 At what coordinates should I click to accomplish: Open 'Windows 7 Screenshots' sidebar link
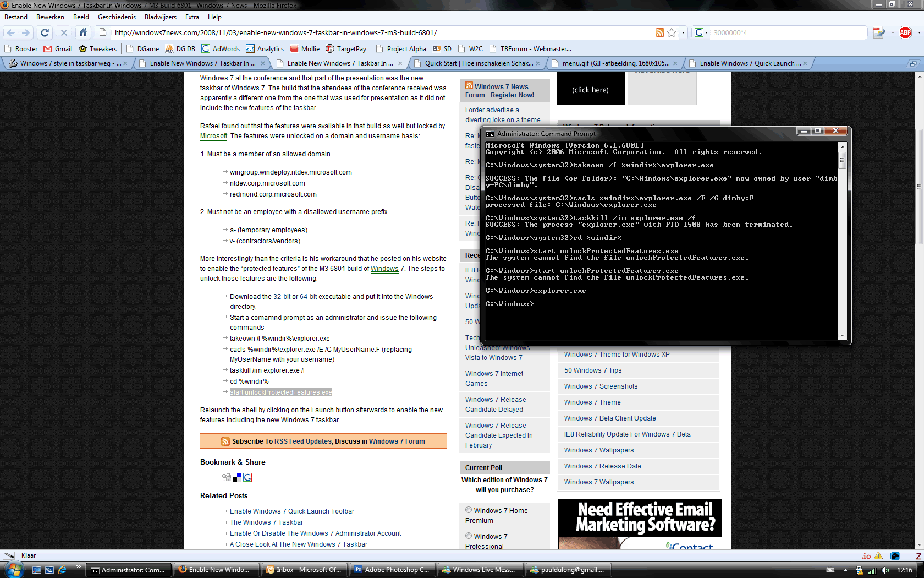pos(601,386)
